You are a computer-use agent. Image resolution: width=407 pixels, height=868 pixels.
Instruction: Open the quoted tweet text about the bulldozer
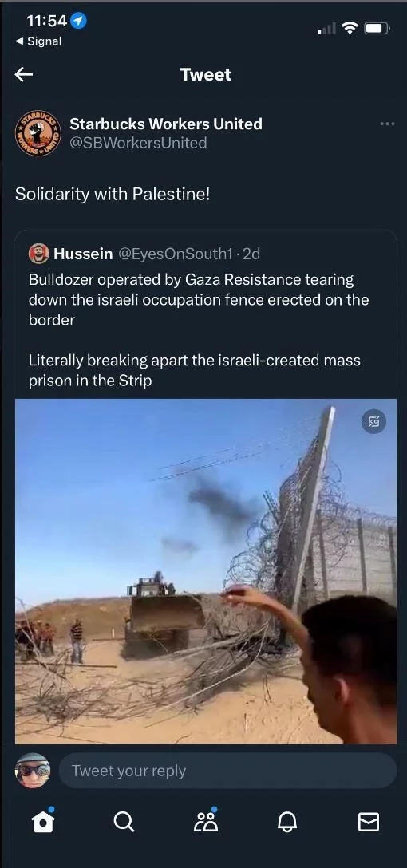point(199,330)
